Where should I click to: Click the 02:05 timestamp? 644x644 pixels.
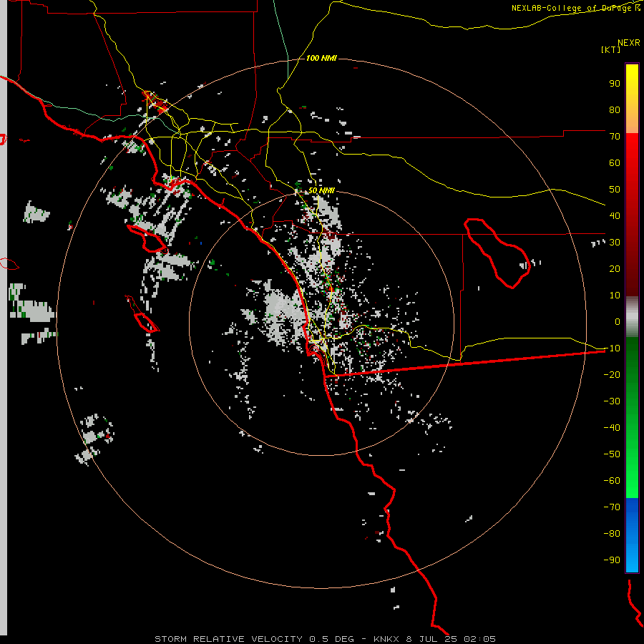click(x=479, y=639)
